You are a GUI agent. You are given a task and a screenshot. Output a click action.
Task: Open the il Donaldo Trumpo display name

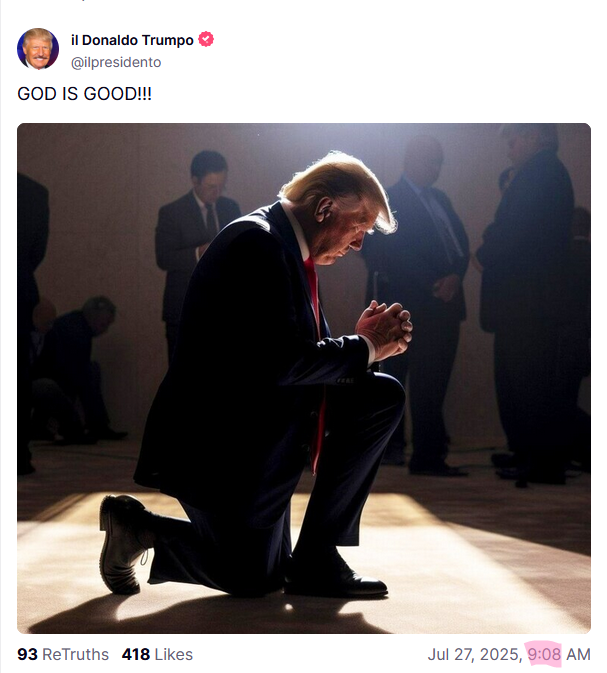pos(132,40)
